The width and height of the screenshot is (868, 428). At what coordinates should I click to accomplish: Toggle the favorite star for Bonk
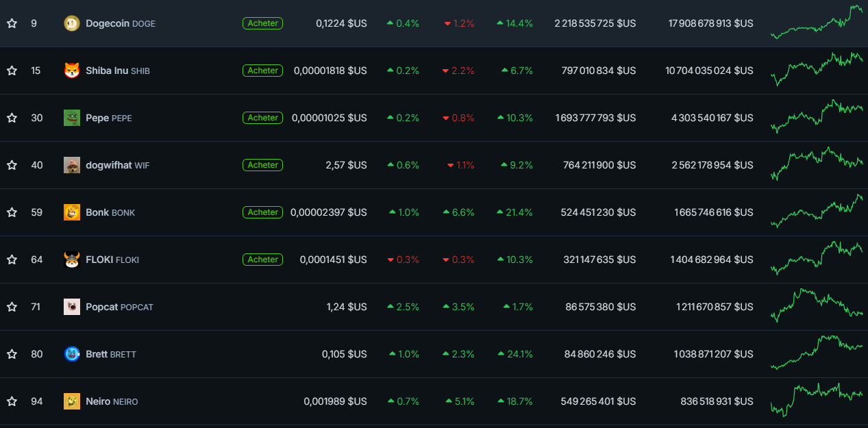tap(11, 212)
